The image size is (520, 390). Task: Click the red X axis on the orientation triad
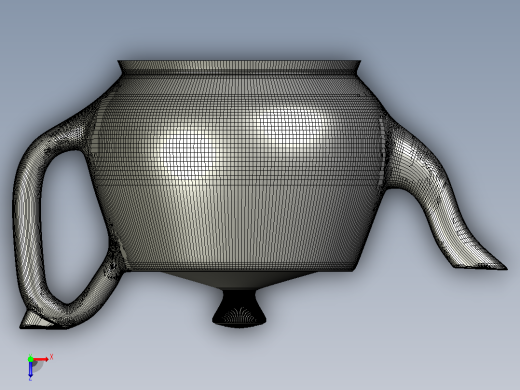pyautogui.click(x=41, y=359)
